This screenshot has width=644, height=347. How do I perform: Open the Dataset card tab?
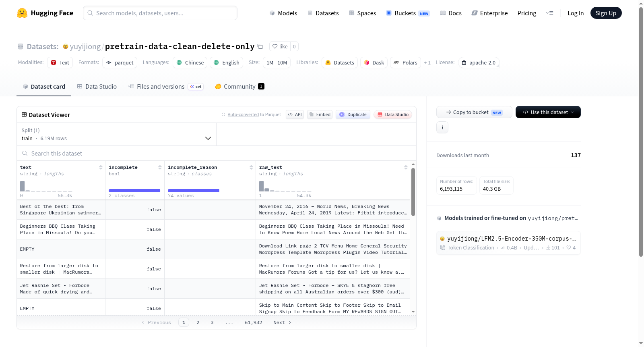(x=43, y=86)
